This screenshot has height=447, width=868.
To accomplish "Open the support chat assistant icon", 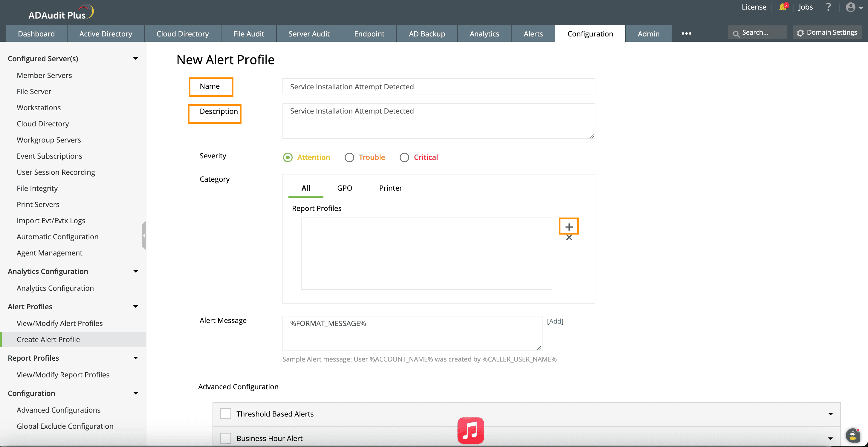I will (x=852, y=436).
